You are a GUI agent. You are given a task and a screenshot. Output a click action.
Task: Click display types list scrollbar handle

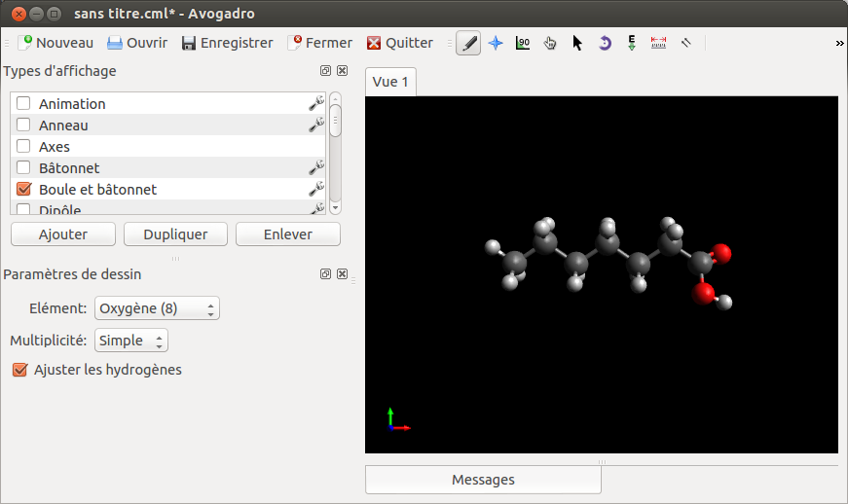[335, 121]
